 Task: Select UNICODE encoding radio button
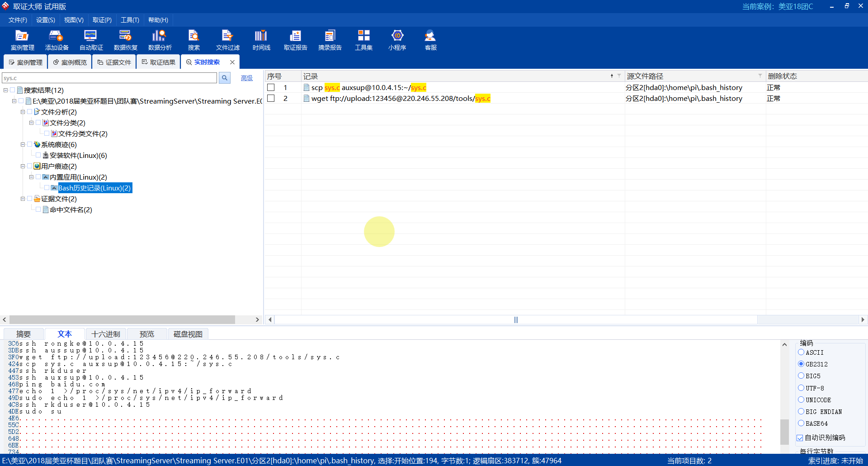tap(801, 399)
